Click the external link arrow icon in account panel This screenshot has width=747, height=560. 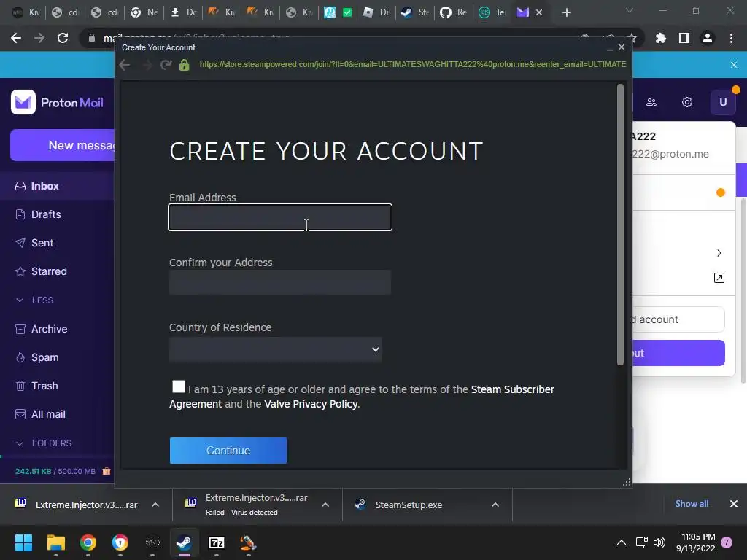click(x=719, y=278)
